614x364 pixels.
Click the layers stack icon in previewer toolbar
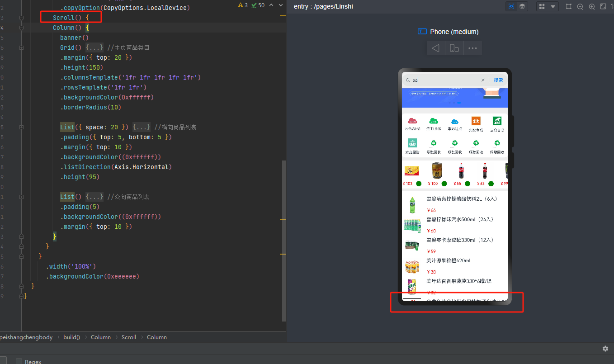(x=522, y=6)
